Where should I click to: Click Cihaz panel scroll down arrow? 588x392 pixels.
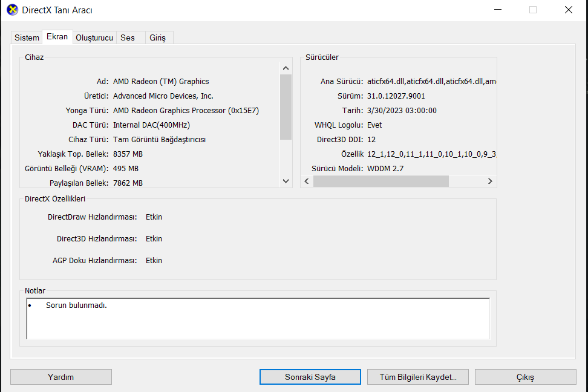coord(286,181)
